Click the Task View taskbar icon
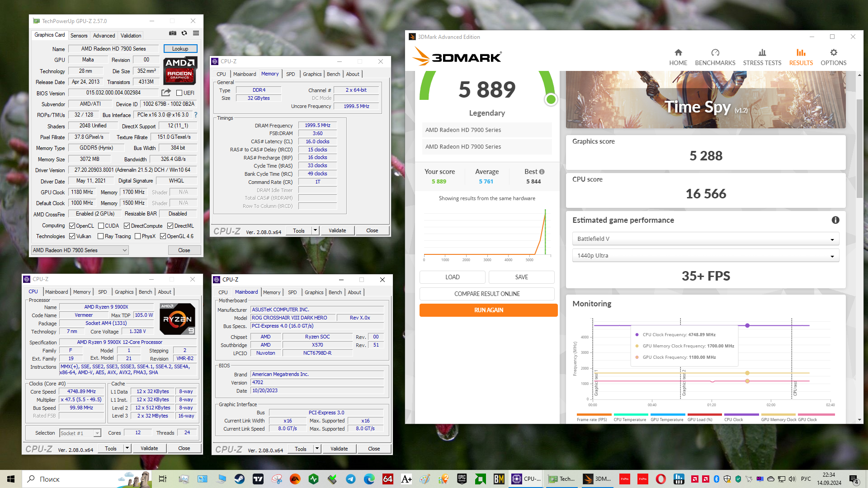The height and width of the screenshot is (488, 868). point(163,479)
